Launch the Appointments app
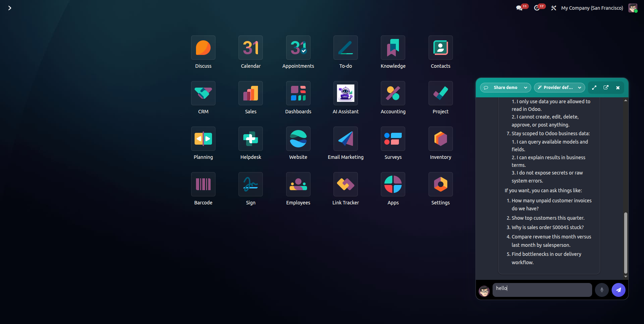The image size is (644, 324). pos(298,48)
